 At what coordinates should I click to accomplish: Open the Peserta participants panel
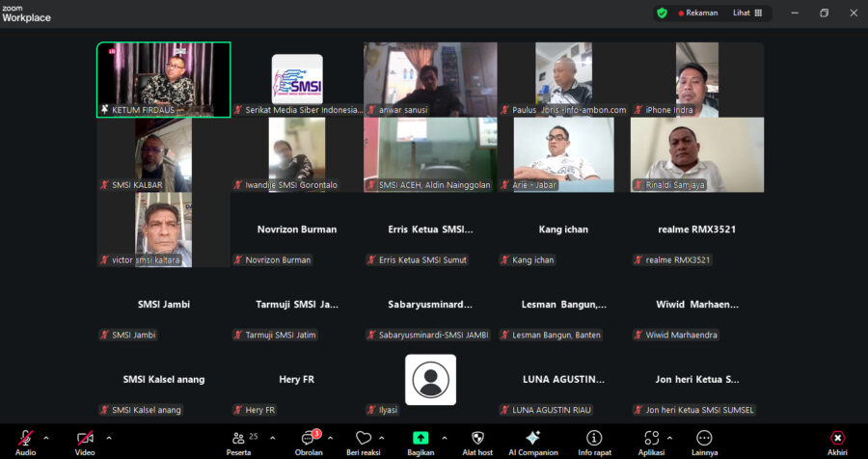(x=238, y=439)
